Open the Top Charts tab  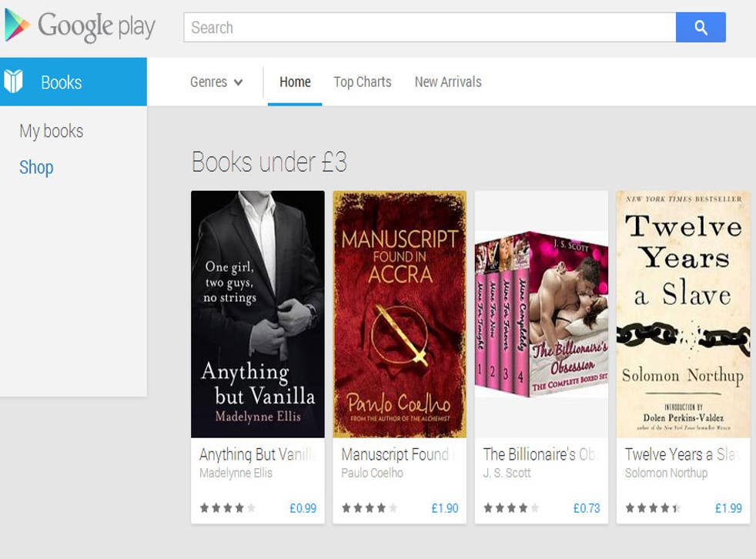click(363, 82)
